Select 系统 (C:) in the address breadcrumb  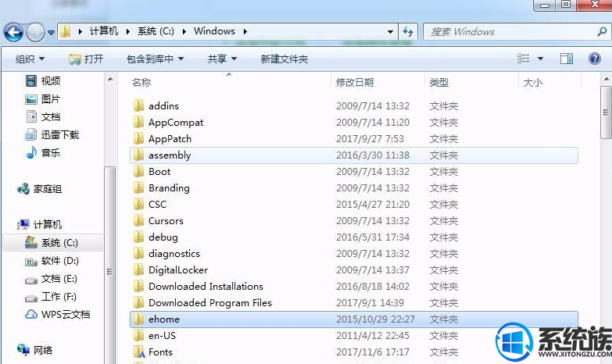point(156,31)
